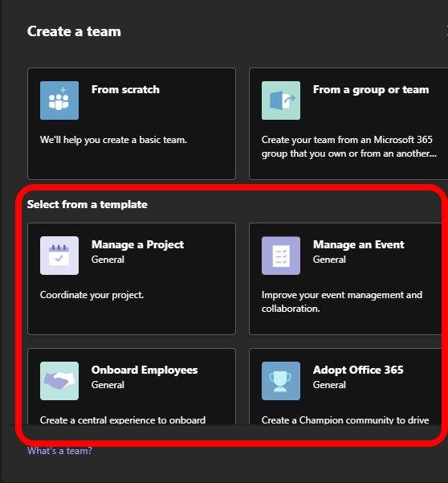The height and width of the screenshot is (483, 448).
Task: Click the Manage a Project calendar icon
Action: (59, 256)
